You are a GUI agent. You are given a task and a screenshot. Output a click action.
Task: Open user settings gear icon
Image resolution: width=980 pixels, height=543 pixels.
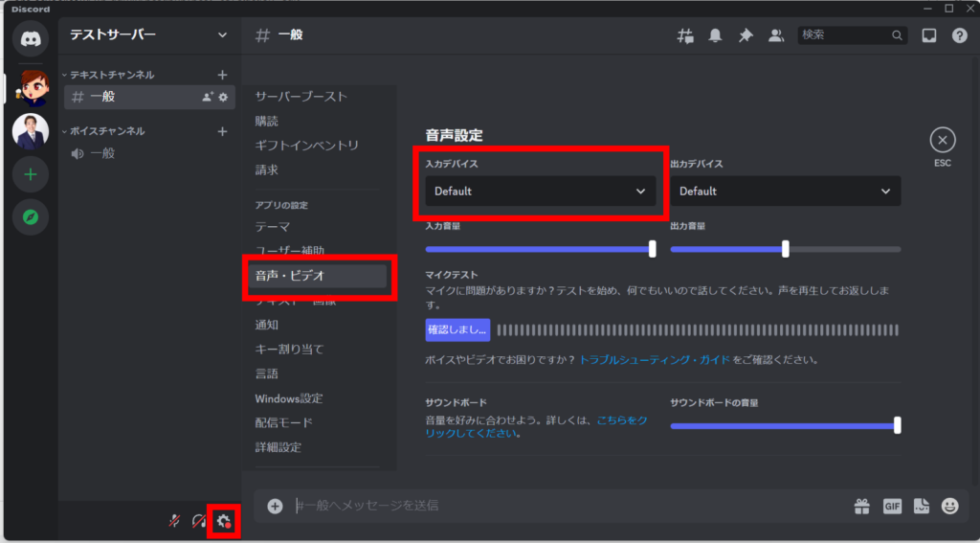coord(224,520)
